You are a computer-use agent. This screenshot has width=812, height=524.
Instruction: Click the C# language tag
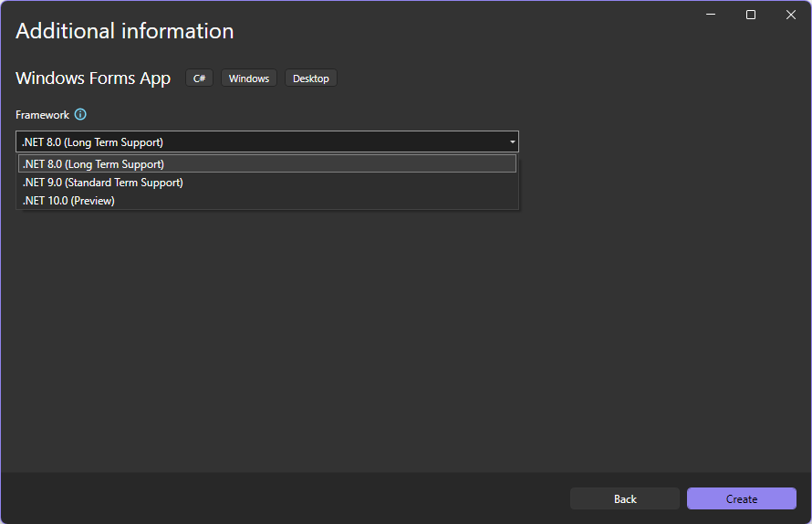click(x=200, y=79)
